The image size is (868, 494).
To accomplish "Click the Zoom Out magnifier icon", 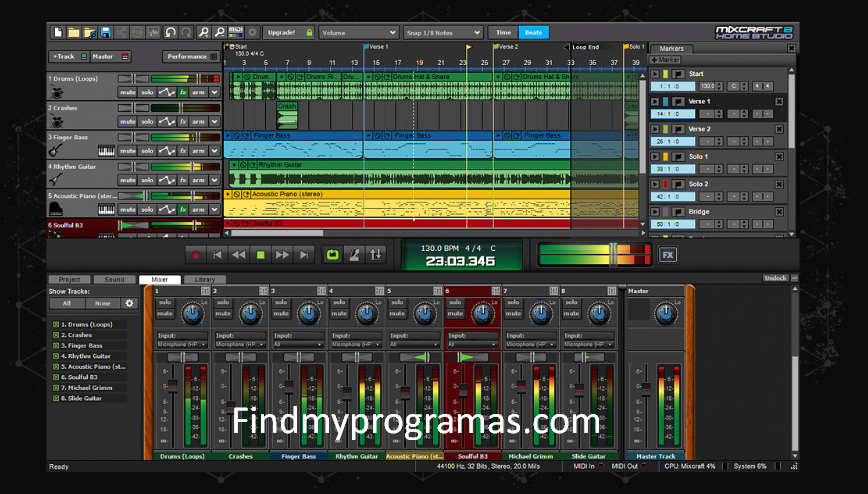I will pos(219,33).
